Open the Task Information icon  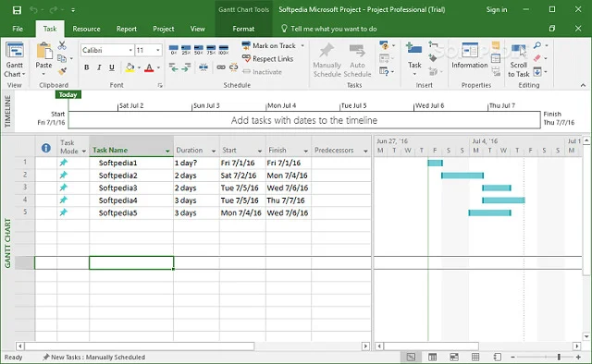pos(470,51)
